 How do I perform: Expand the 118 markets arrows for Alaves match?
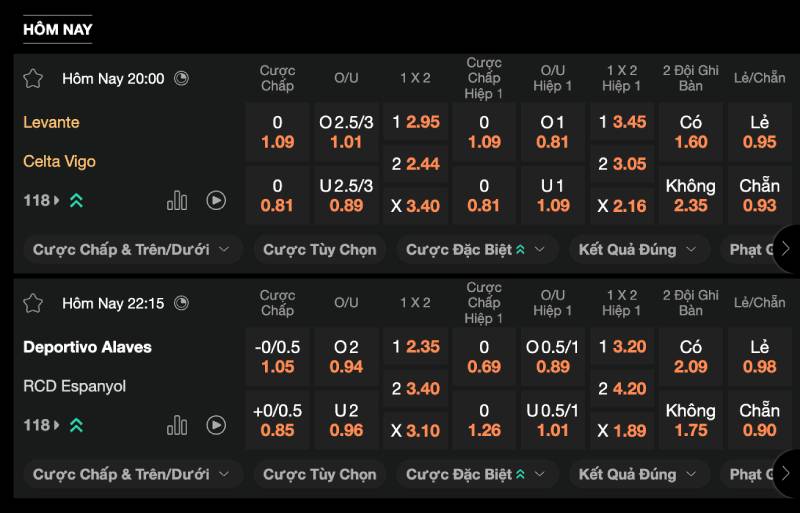click(76, 426)
